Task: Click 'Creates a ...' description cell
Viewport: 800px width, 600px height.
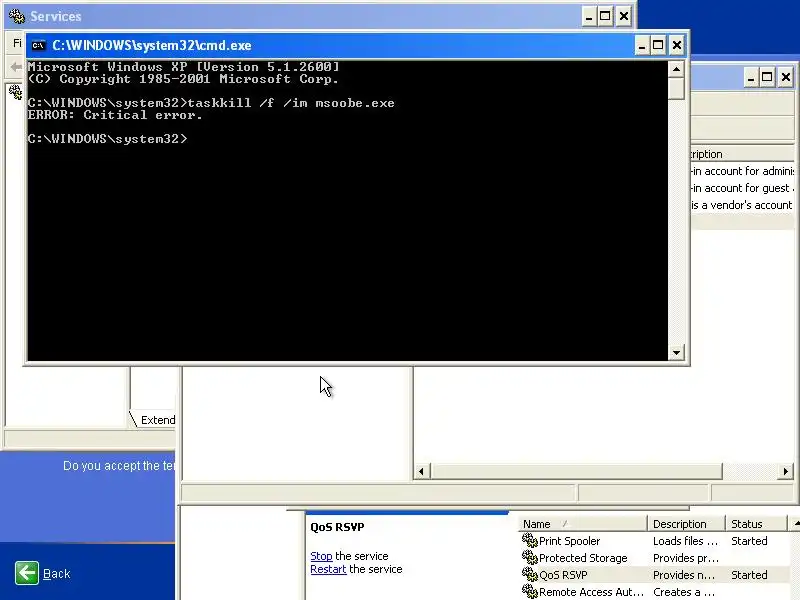Action: 684,592
